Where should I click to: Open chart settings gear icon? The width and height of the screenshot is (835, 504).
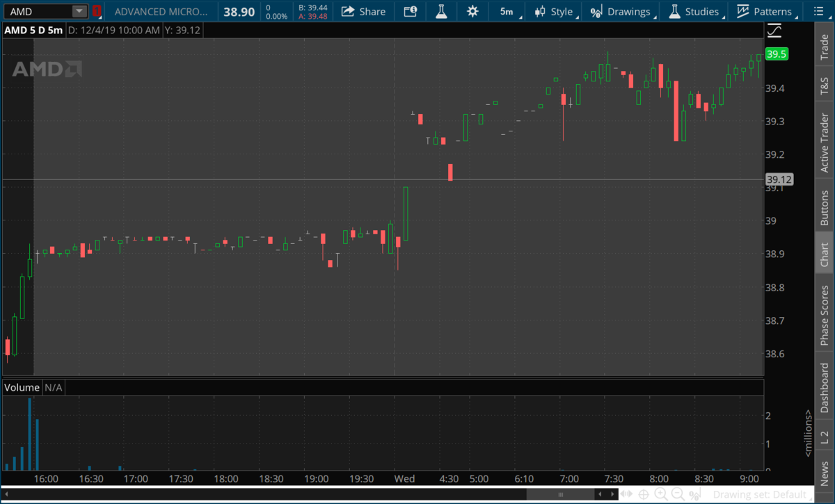(x=472, y=11)
